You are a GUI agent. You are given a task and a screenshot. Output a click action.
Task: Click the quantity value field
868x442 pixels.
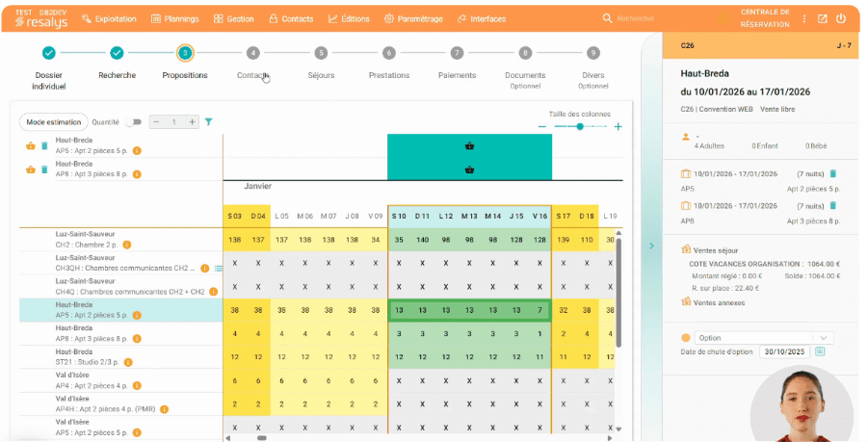coord(173,122)
